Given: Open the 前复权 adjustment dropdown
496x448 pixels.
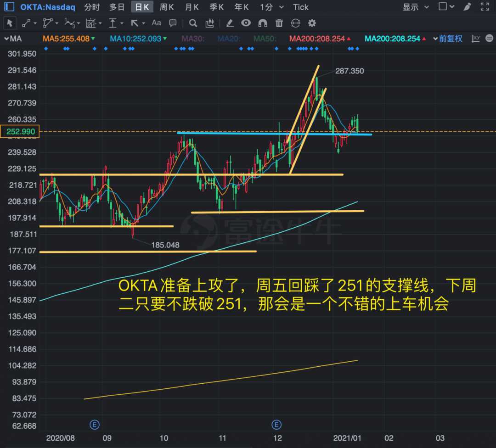Looking at the screenshot, I should [x=448, y=39].
